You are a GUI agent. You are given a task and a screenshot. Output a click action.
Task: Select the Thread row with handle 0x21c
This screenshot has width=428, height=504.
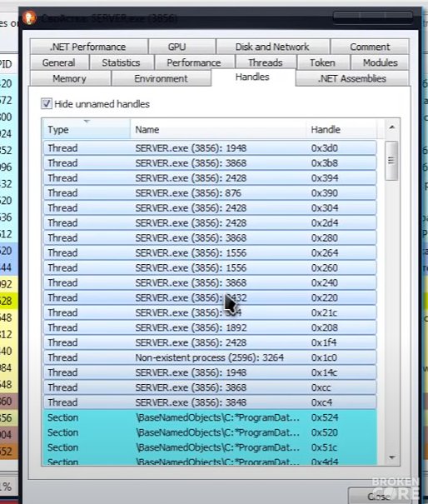click(210, 312)
